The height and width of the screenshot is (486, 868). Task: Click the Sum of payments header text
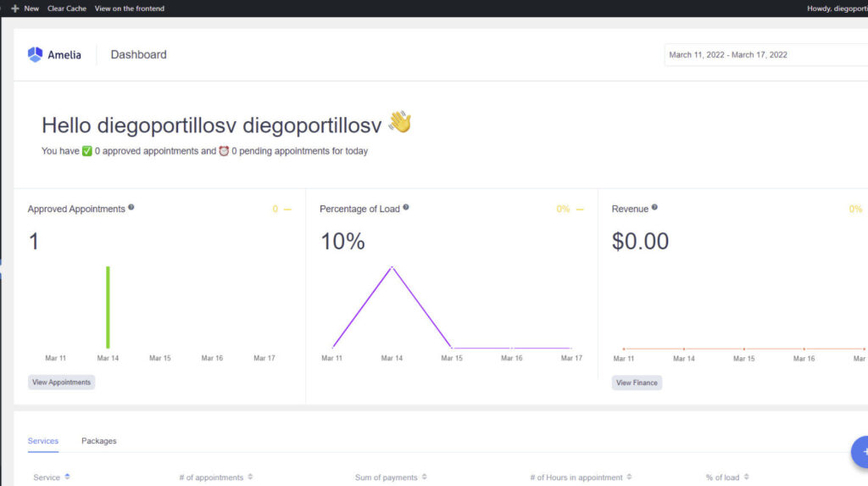pos(387,478)
